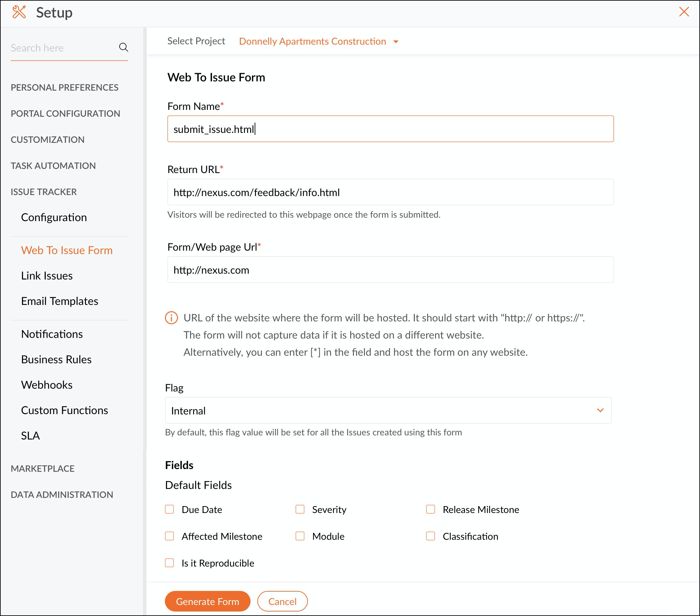Tick the Is it Reproducible checkbox

(169, 563)
